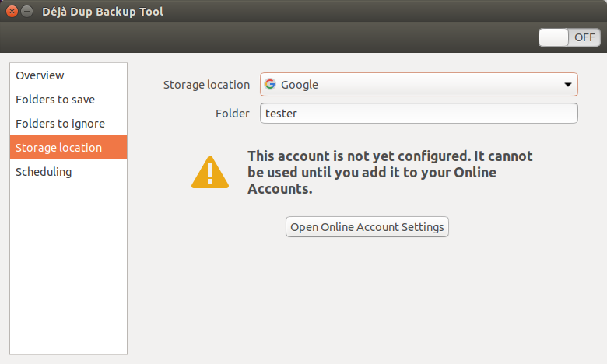Toggle the automatic backup OFF switch

(570, 37)
